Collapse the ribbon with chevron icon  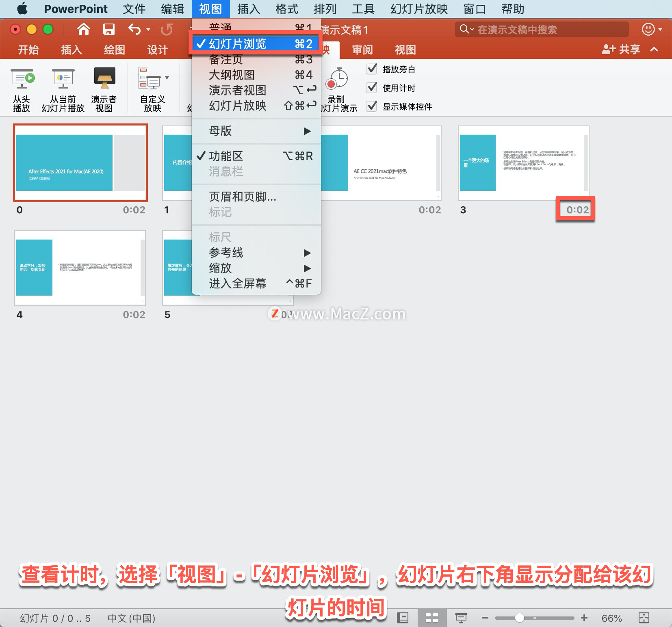(654, 50)
